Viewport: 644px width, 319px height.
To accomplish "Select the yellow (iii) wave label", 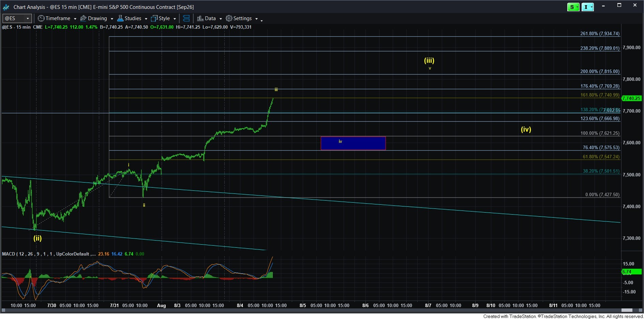I will click(x=429, y=61).
